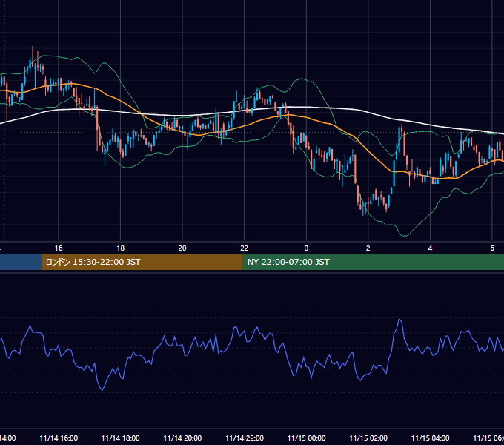This screenshot has width=504, height=445.
Task: Select the blue session bar before ロンドン
Action: coord(21,262)
